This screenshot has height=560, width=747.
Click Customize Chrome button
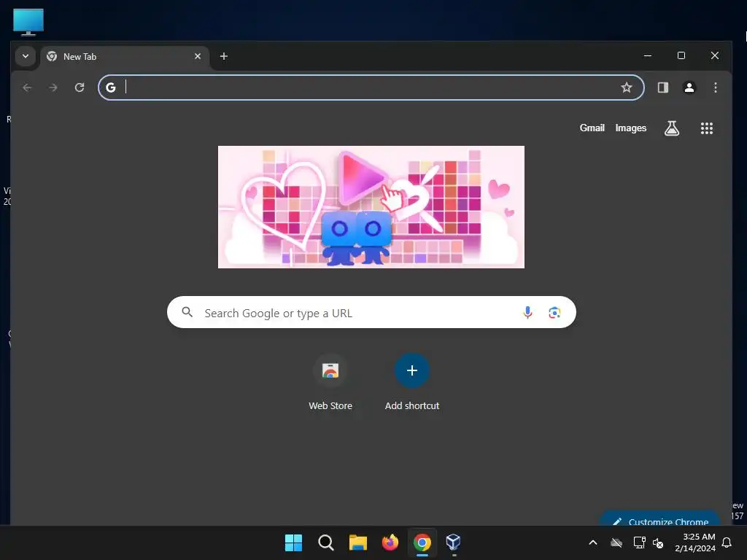(660, 519)
